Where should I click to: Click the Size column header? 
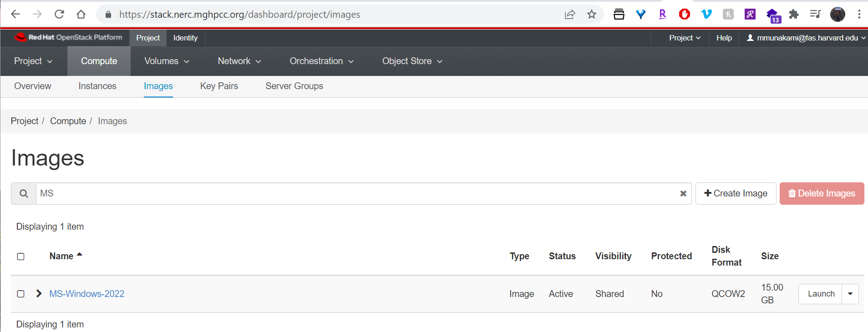770,256
